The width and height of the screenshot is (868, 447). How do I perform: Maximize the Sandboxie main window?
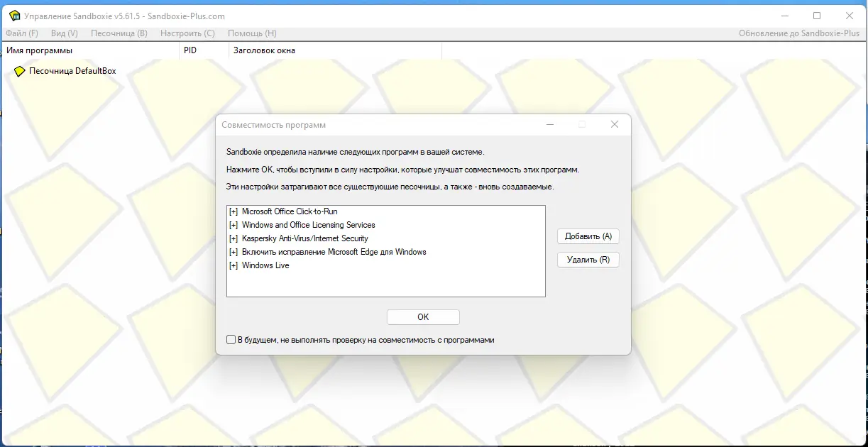click(817, 16)
